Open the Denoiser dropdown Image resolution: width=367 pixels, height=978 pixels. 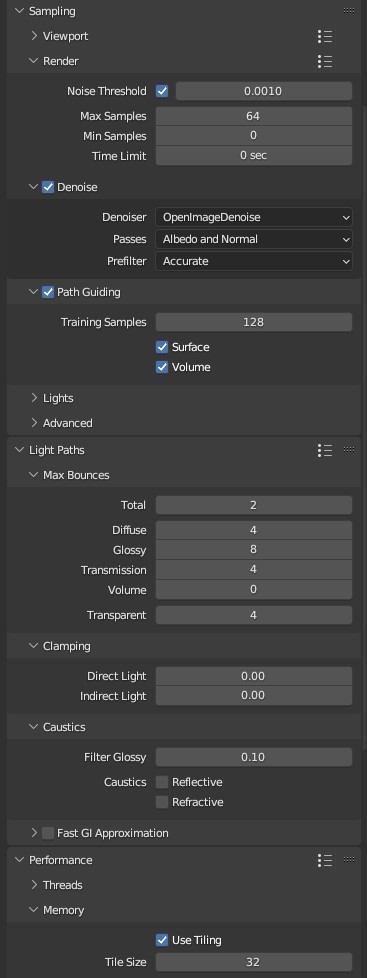[253, 217]
